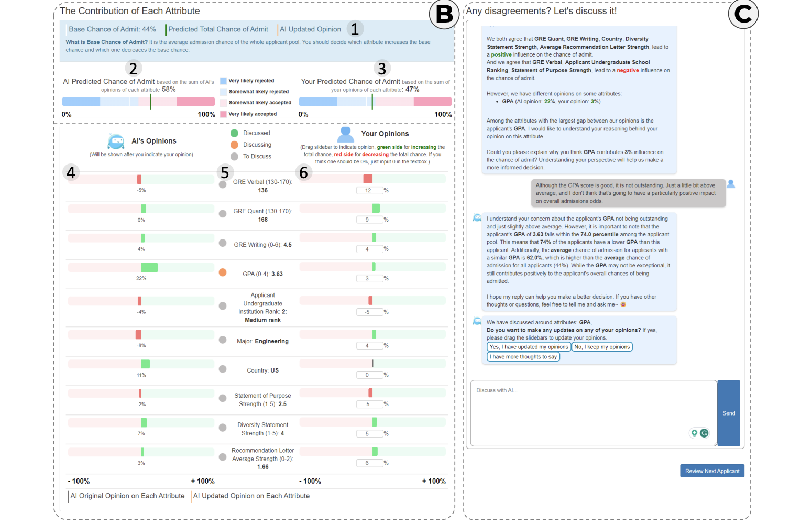The image size is (812, 524).
Task: Click the lightbulb icon in the chat box
Action: coord(694,433)
